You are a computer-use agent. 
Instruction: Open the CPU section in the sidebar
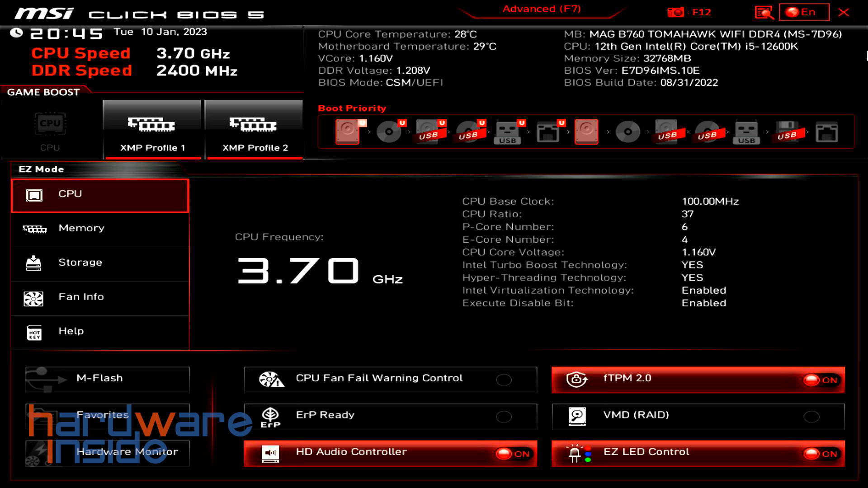point(99,194)
